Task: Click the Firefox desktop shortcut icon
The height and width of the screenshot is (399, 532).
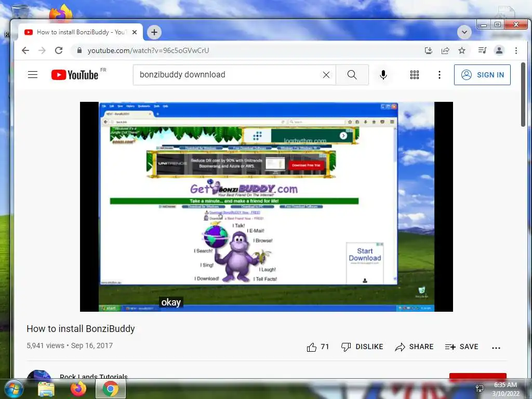Action: 60,12
